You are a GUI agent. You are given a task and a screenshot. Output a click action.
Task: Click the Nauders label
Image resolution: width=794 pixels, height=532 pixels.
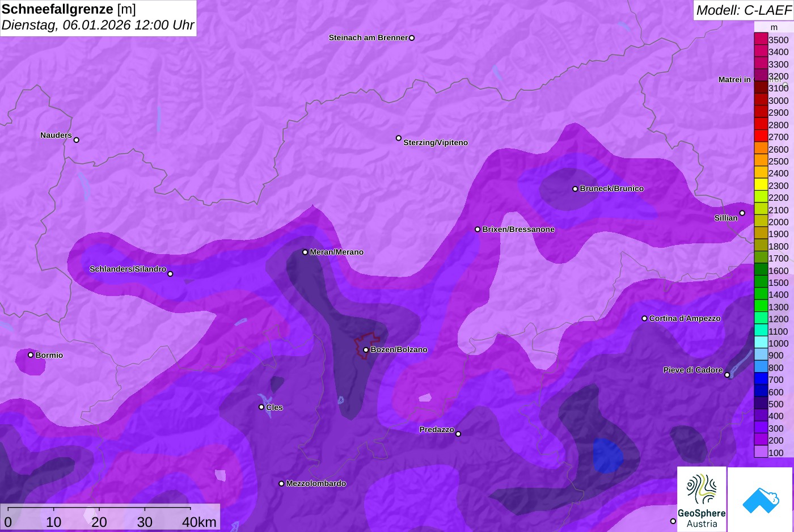point(56,135)
